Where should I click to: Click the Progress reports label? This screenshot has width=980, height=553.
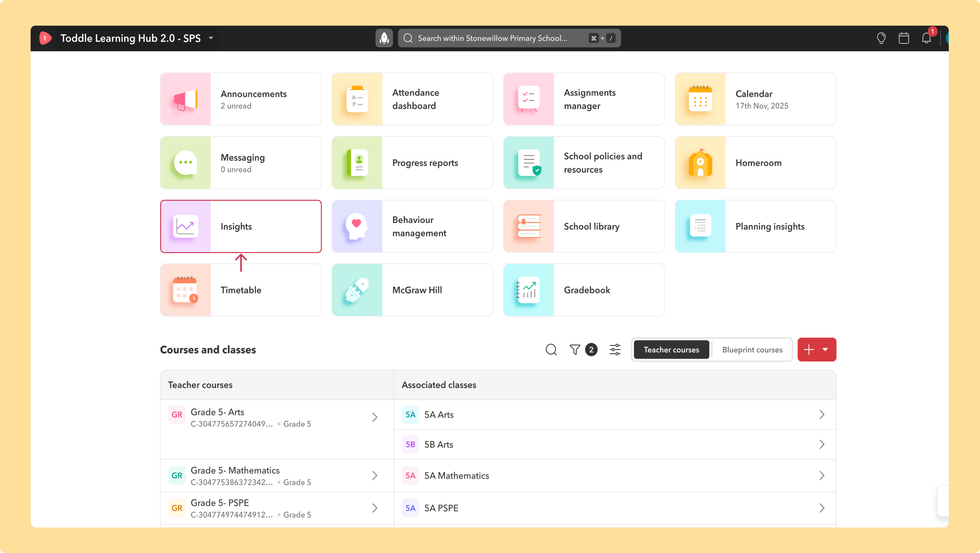coord(425,163)
